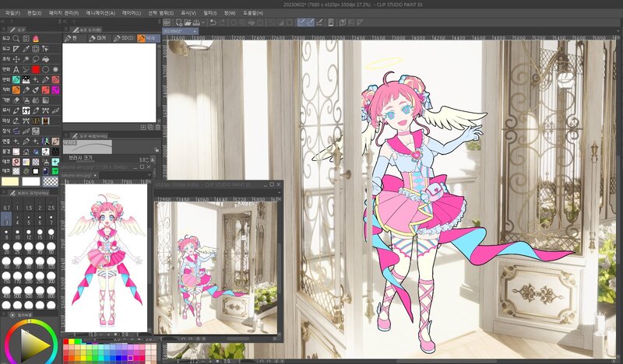Select the magenta decoration tool icon

click(55, 90)
